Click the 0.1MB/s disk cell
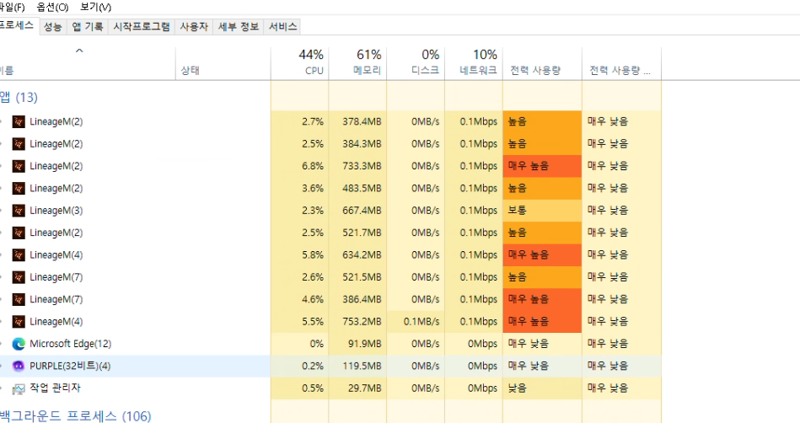Image resolution: width=800 pixels, height=423 pixels. click(x=416, y=321)
